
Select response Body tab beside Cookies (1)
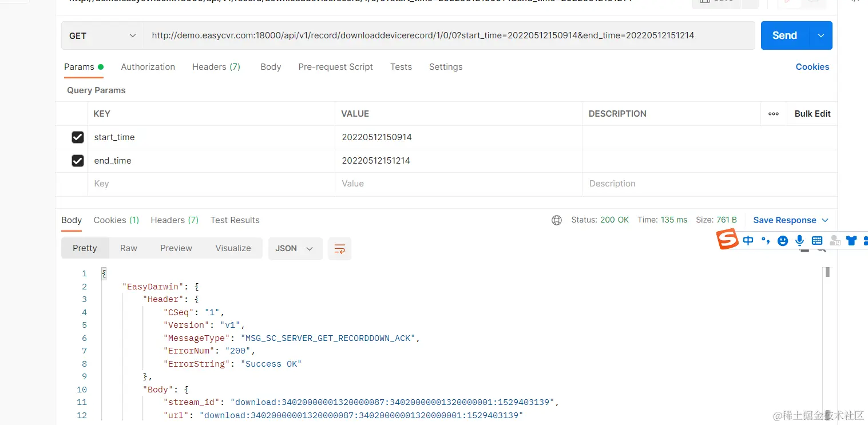(72, 220)
